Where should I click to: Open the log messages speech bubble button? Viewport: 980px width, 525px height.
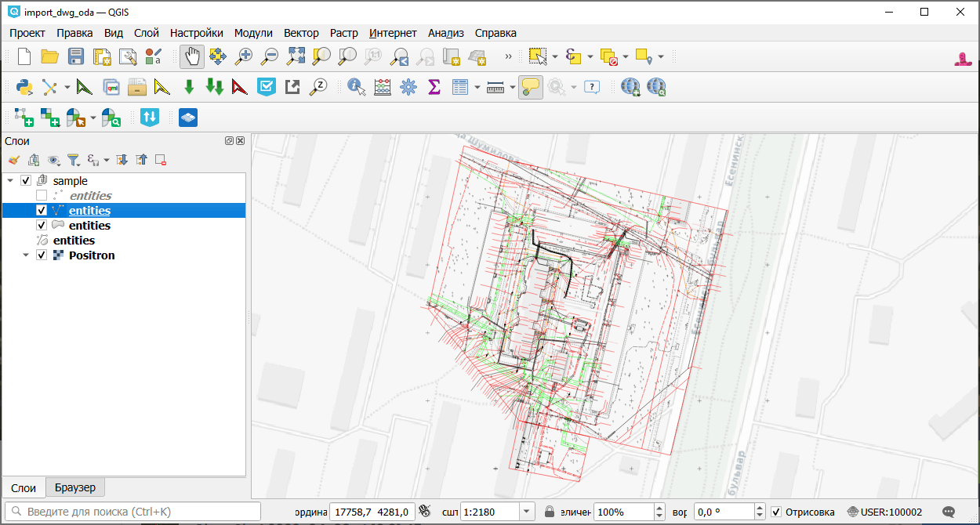coord(949,512)
